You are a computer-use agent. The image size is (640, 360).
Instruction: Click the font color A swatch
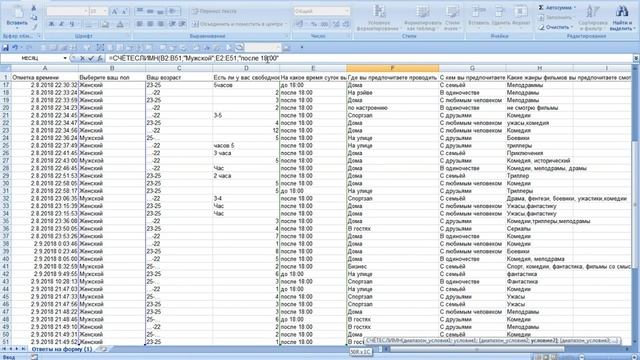click(120, 24)
